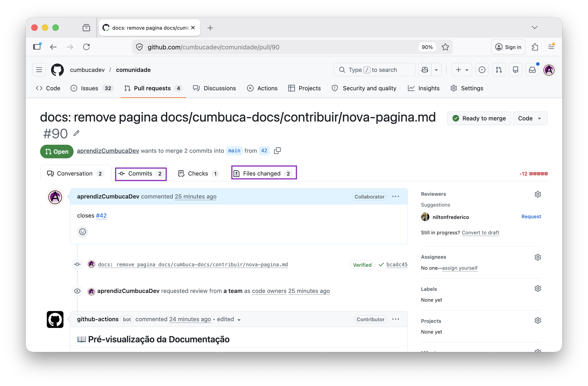The image size is (588, 386).
Task: Click the cumbucadev organization breadcrumb
Action: click(87, 70)
